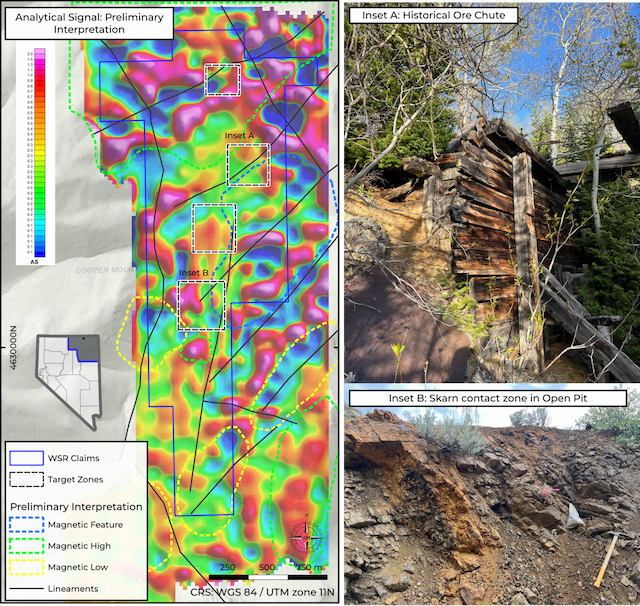Click the Nevada state locator inset map

(69, 382)
